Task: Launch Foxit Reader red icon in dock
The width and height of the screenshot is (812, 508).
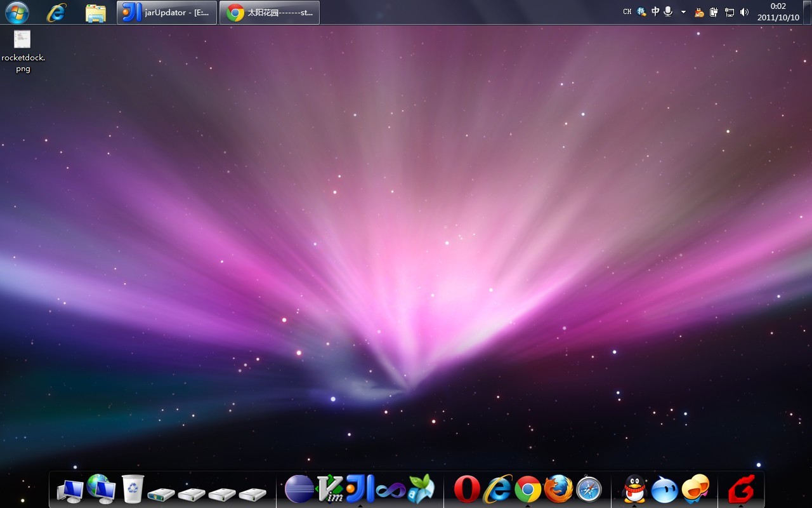Action: point(741,489)
